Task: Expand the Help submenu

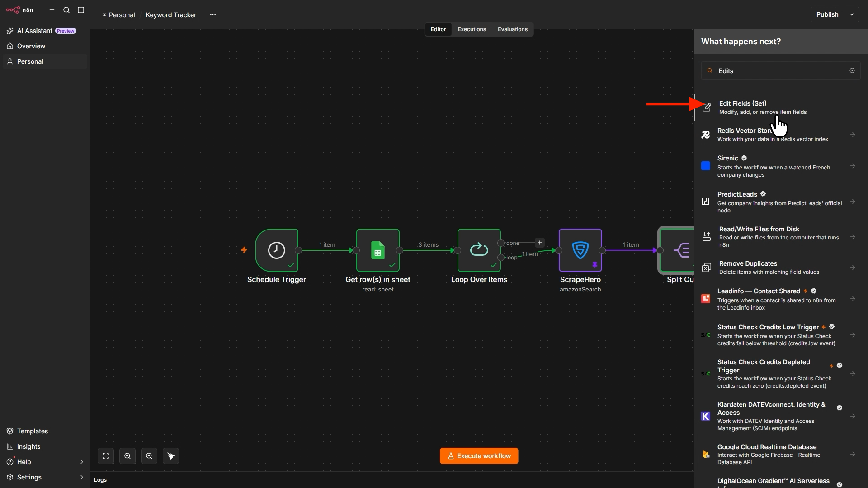Action: 81,462
